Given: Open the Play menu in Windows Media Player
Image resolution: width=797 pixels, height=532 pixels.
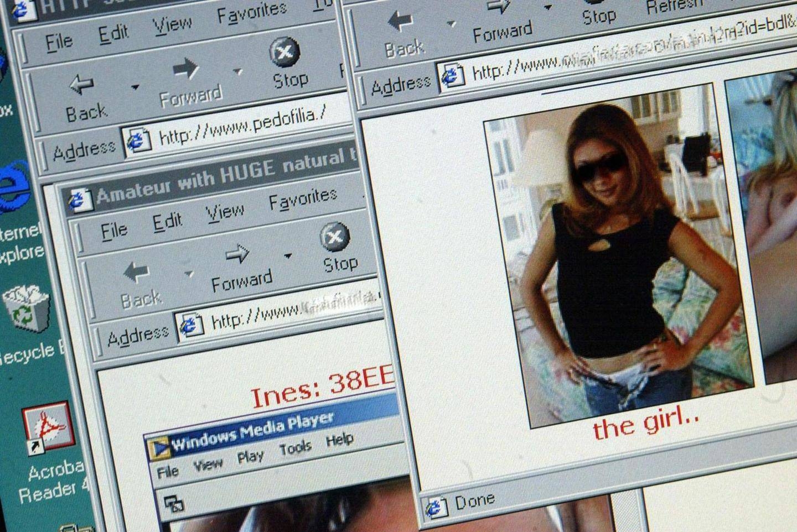Looking at the screenshot, I should click(x=250, y=457).
